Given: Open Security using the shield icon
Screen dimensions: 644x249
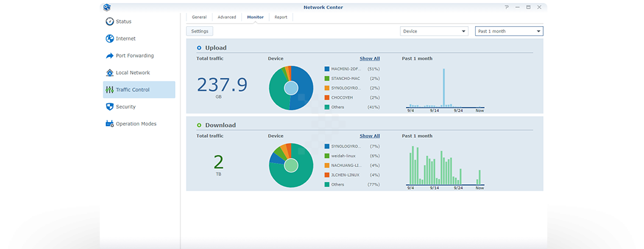Looking at the screenshot, I should pyautogui.click(x=109, y=106).
